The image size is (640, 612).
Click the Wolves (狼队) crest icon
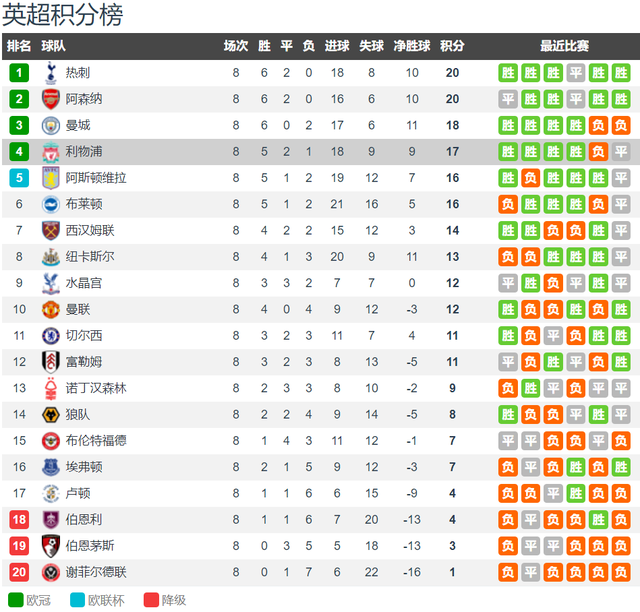(x=50, y=414)
